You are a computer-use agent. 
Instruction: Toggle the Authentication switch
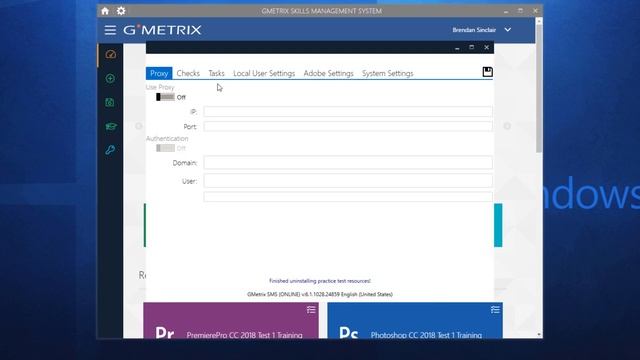(x=165, y=148)
